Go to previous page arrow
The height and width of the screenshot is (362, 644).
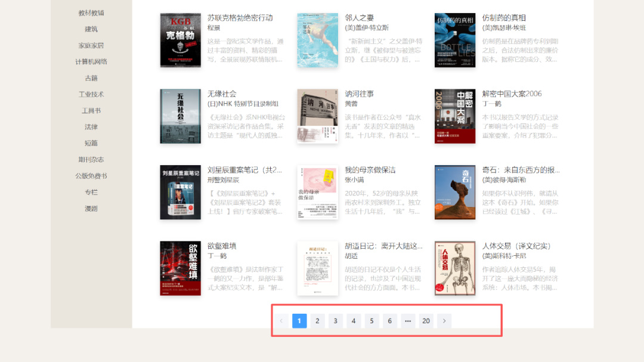(x=281, y=321)
